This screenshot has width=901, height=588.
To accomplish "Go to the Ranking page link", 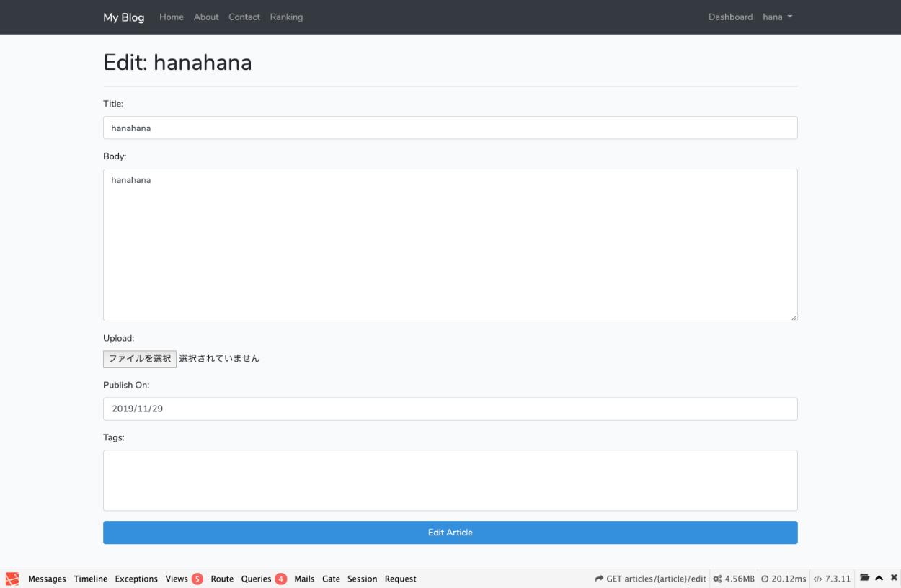I will (286, 17).
